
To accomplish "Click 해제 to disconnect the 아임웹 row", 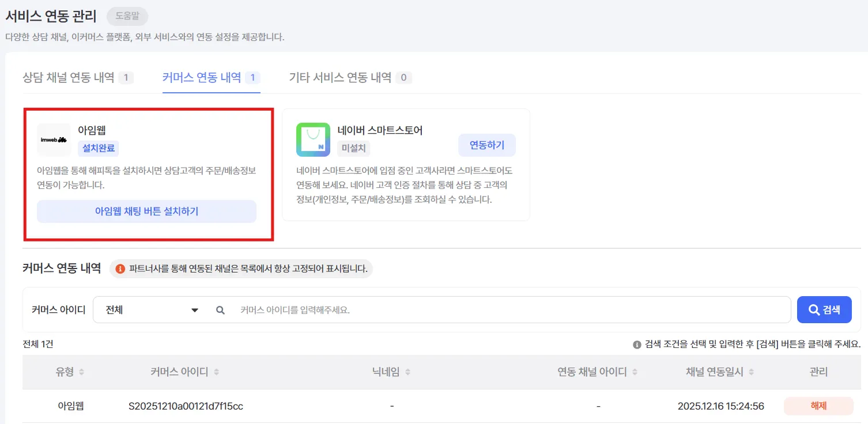I will tap(818, 406).
